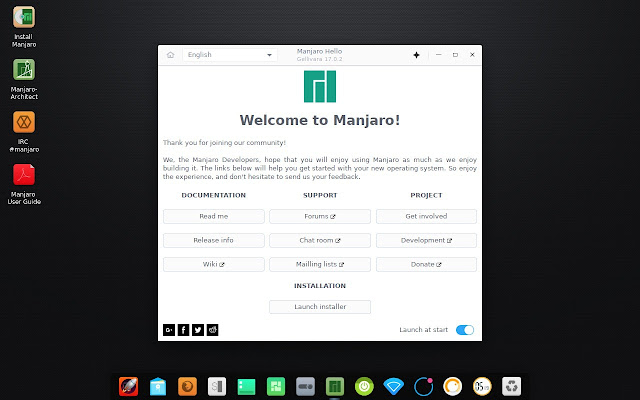Open the Chat room link
Image resolution: width=640 pixels, height=400 pixels.
click(320, 240)
